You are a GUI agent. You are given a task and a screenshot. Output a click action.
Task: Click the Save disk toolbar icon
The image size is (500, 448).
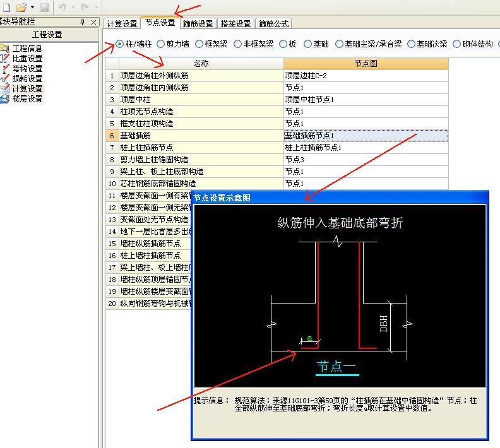point(44,7)
